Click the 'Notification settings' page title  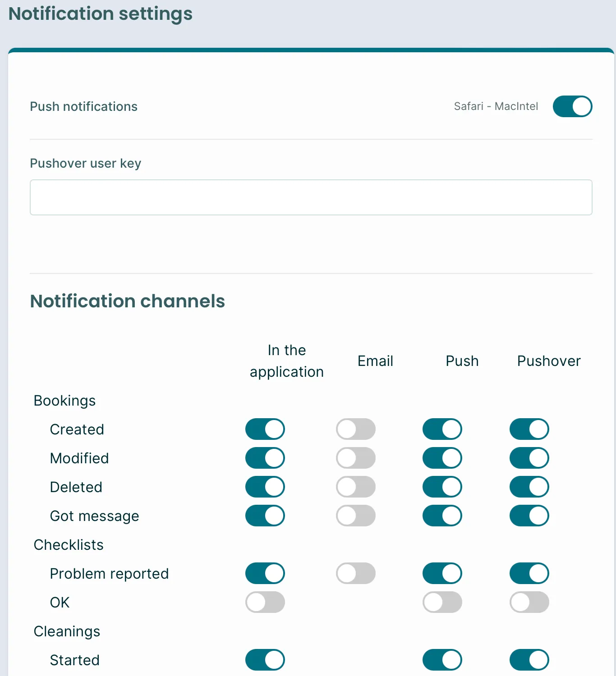click(101, 14)
